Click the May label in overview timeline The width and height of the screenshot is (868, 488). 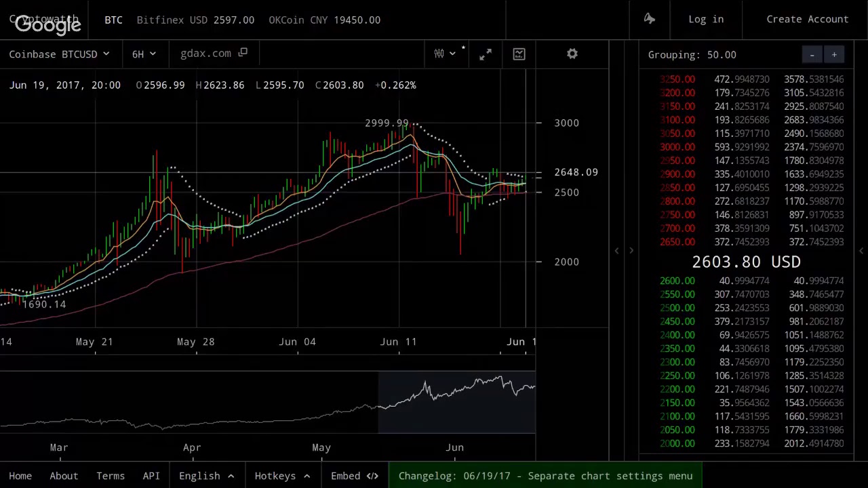321,447
